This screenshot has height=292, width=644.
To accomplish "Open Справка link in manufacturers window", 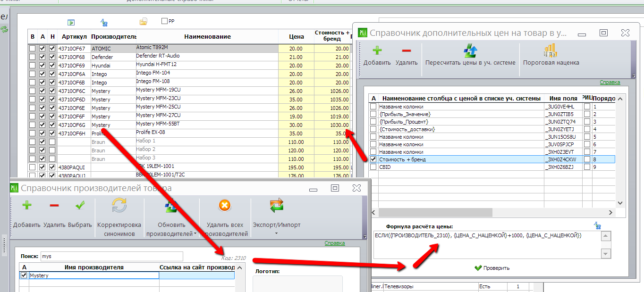I will (x=334, y=243).
